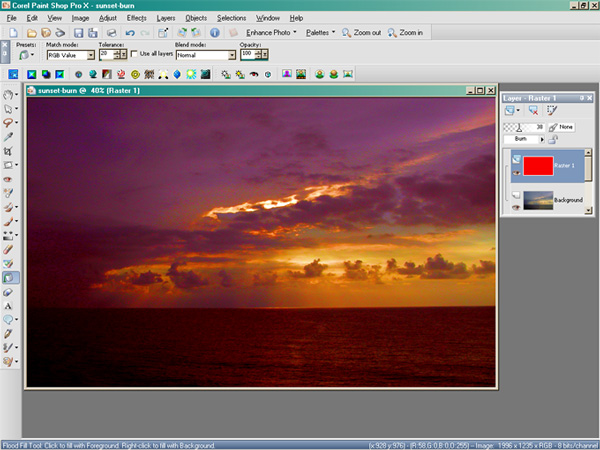The image size is (600, 450).
Task: Select the Red Eye tool in tools palette
Action: point(8,179)
